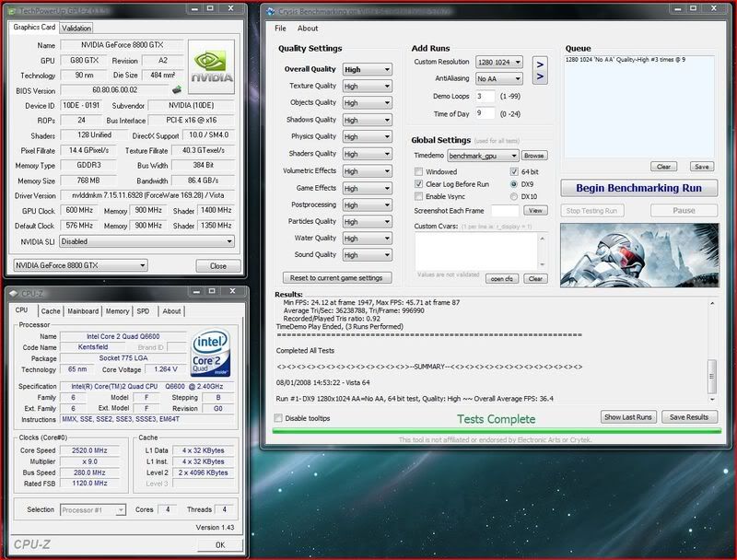Switch to Graphics Card tab in GPU-Z
Viewport: 737px width, 560px height.
[x=34, y=28]
